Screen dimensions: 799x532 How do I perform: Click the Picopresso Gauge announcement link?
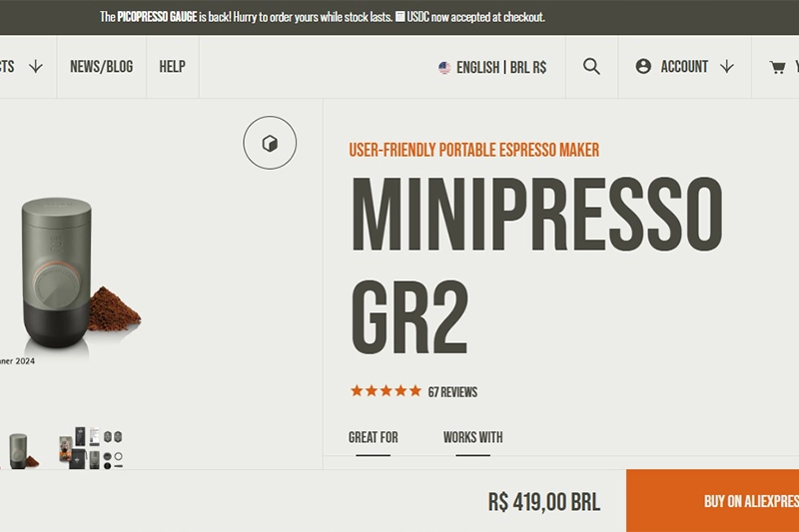tap(157, 17)
